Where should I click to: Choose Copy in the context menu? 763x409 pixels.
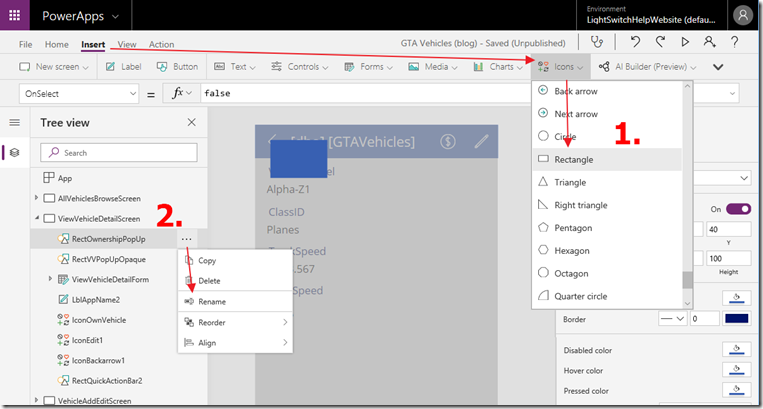(x=236, y=260)
